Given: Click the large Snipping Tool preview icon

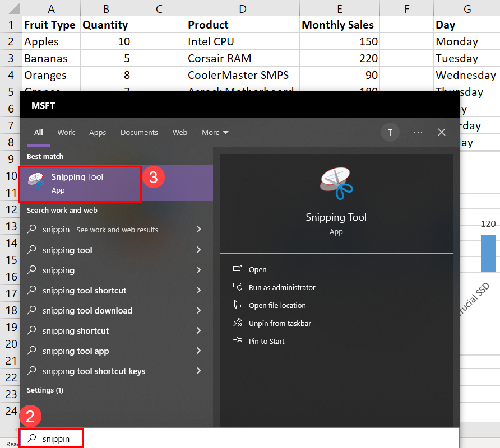Looking at the screenshot, I should pos(336,184).
